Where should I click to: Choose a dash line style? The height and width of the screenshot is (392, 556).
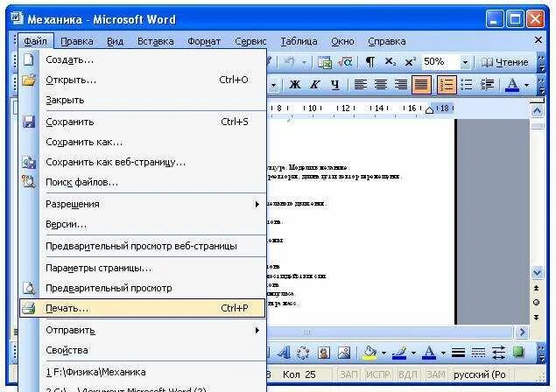(478, 353)
